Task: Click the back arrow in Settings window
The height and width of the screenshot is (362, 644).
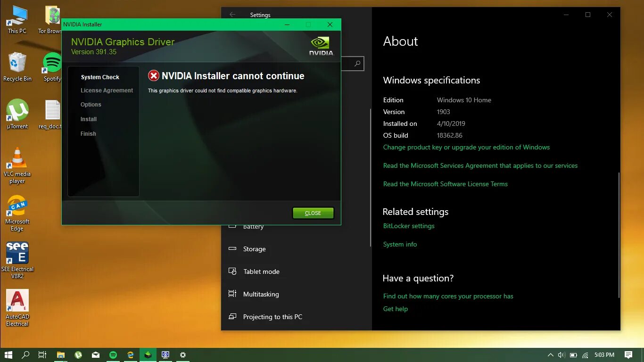Action: [x=232, y=15]
